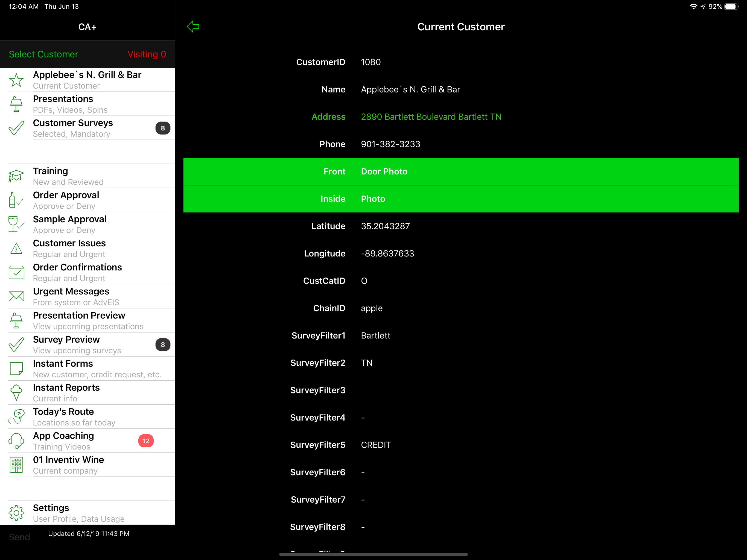The width and height of the screenshot is (747, 560).
Task: Click the Customer Surveys checkmark icon
Action: click(x=16, y=128)
